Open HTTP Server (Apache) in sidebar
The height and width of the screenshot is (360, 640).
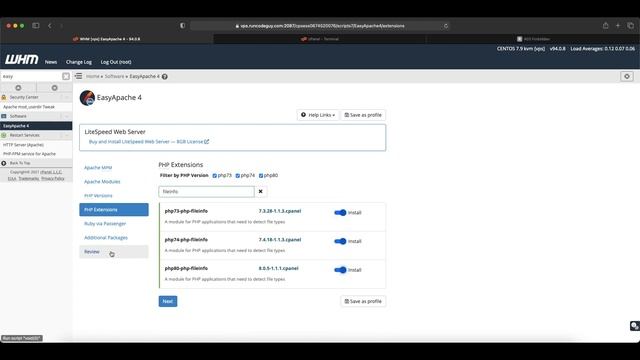(23, 145)
